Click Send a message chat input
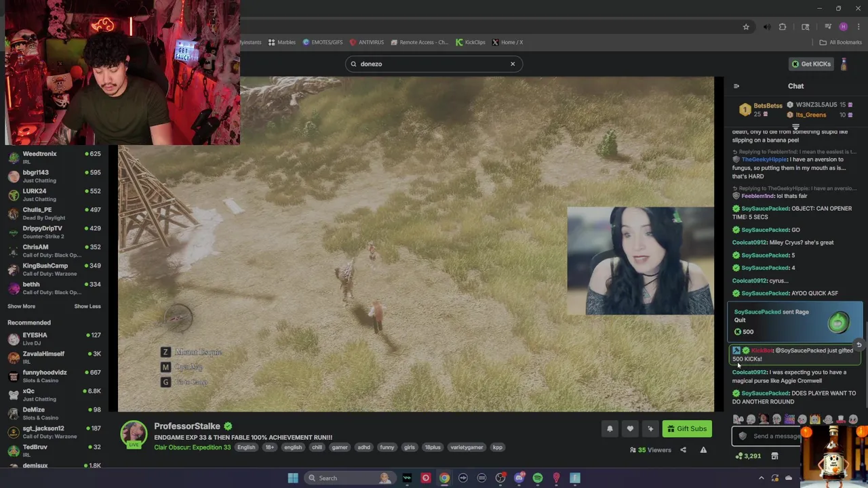The width and height of the screenshot is (868, 488). (x=776, y=436)
